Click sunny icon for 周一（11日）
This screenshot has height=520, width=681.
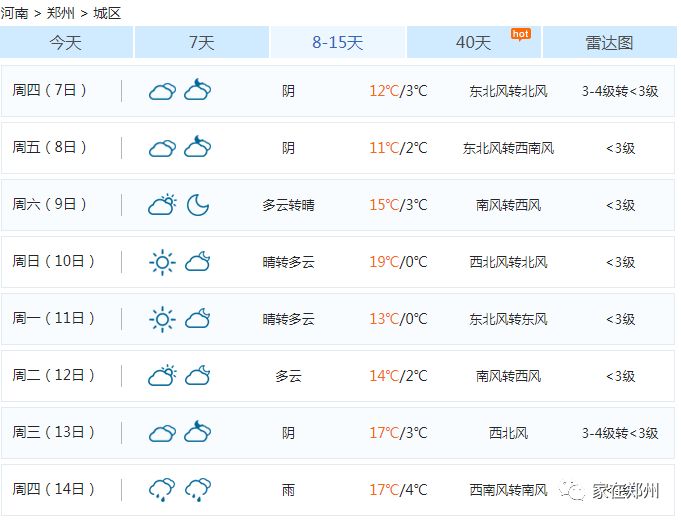click(x=162, y=319)
